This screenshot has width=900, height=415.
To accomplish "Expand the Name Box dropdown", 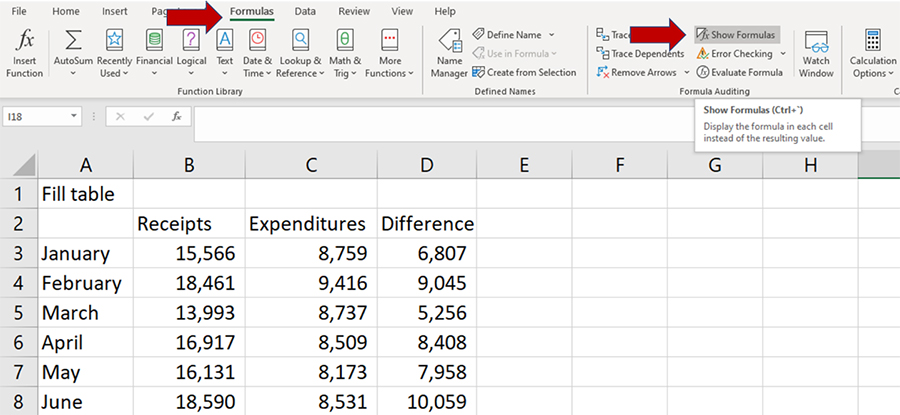I will coord(73,117).
